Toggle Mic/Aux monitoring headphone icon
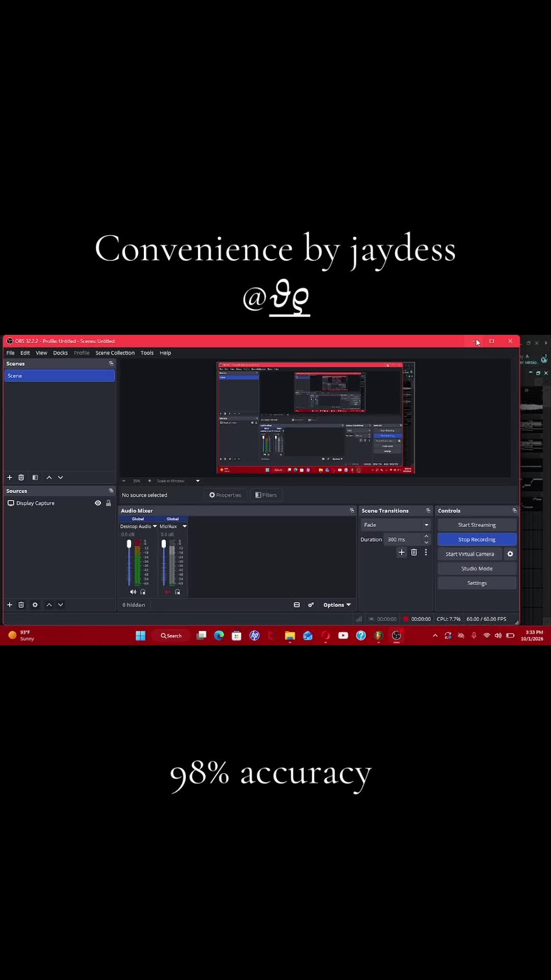This screenshot has height=980, width=551. click(178, 592)
